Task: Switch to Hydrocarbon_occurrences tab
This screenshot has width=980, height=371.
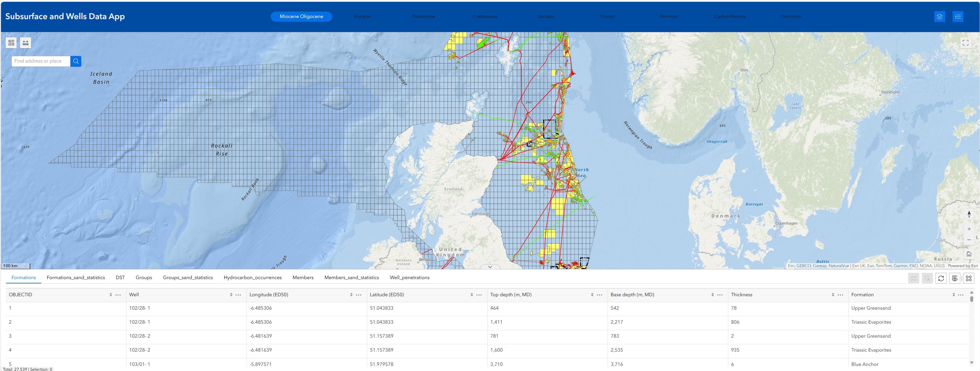Action: [253, 277]
